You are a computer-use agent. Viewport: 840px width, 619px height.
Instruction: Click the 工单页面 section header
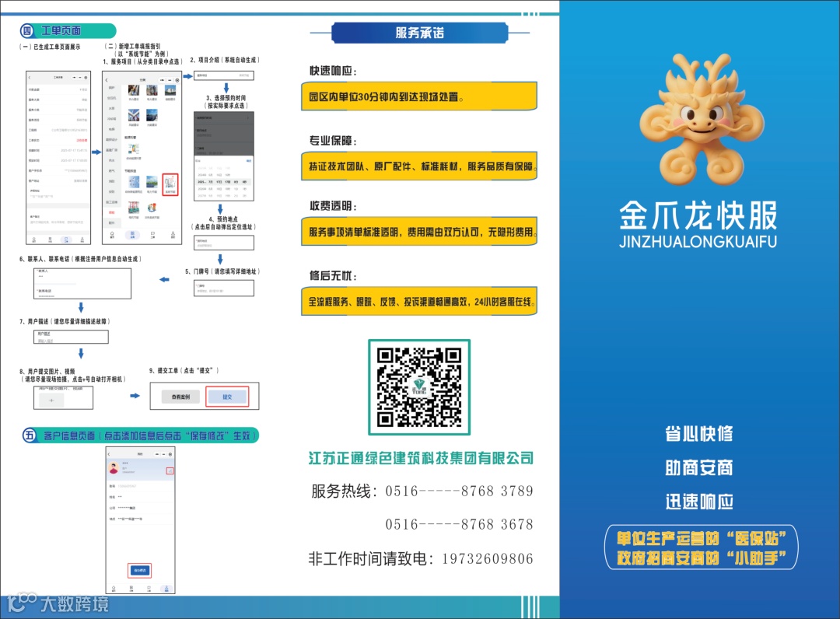click(68, 30)
